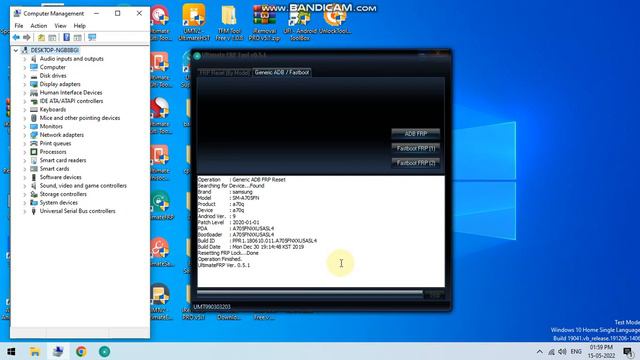Open View menu in Computer Management

(60, 26)
